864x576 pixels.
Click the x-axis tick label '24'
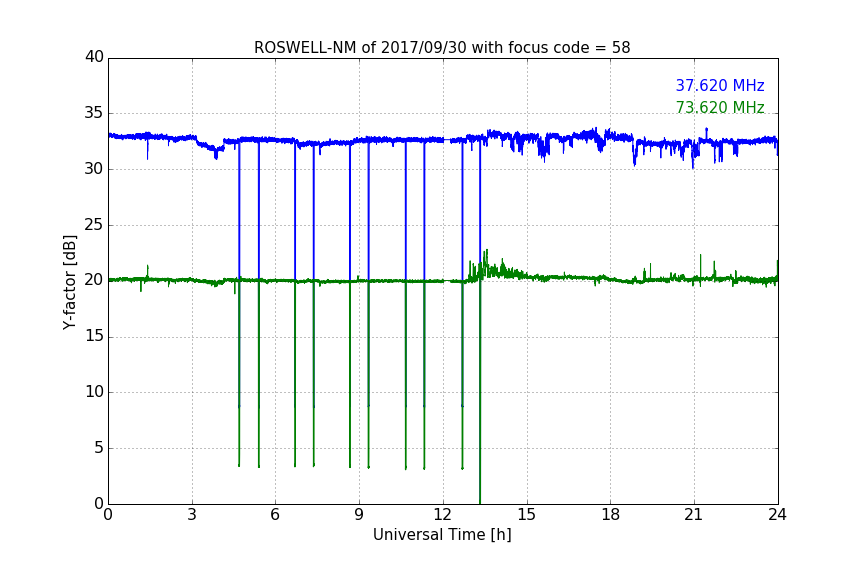click(x=777, y=515)
